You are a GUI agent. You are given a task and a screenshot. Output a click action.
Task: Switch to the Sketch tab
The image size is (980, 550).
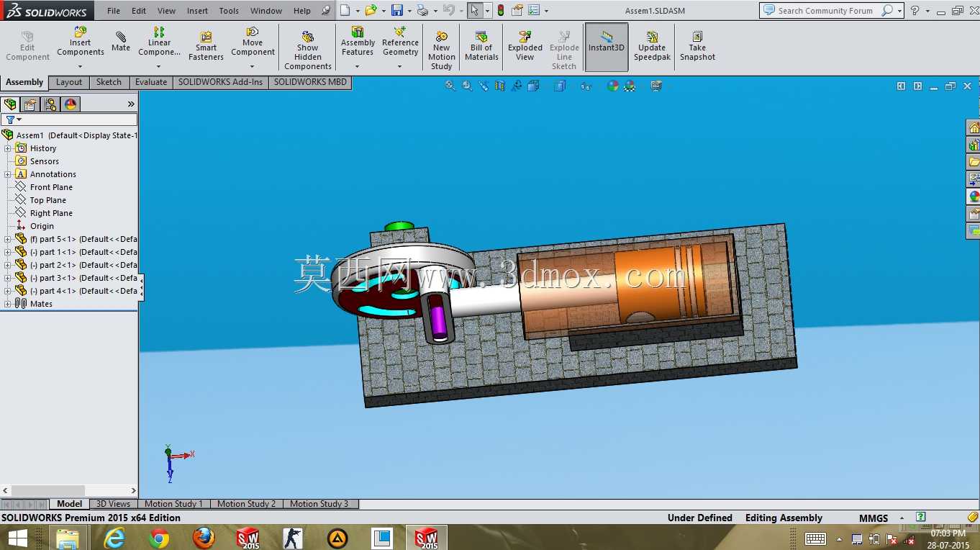[x=109, y=82]
